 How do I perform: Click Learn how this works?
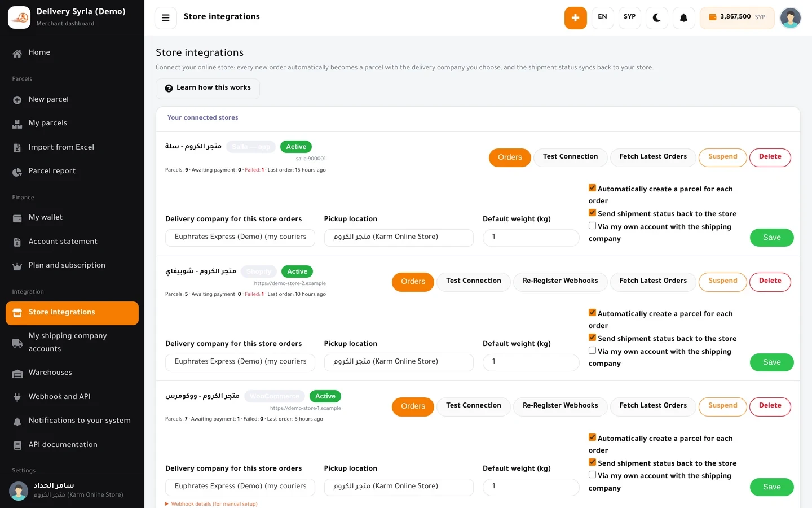[x=208, y=88]
